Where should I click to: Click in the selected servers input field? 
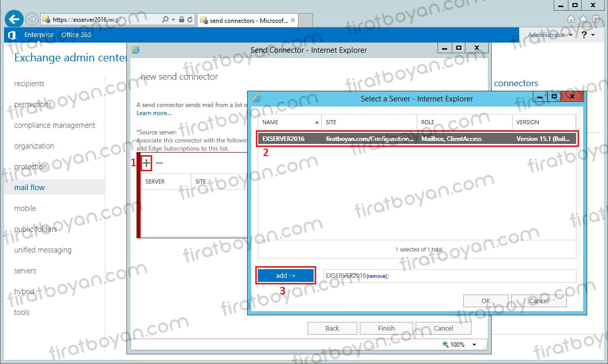450,276
